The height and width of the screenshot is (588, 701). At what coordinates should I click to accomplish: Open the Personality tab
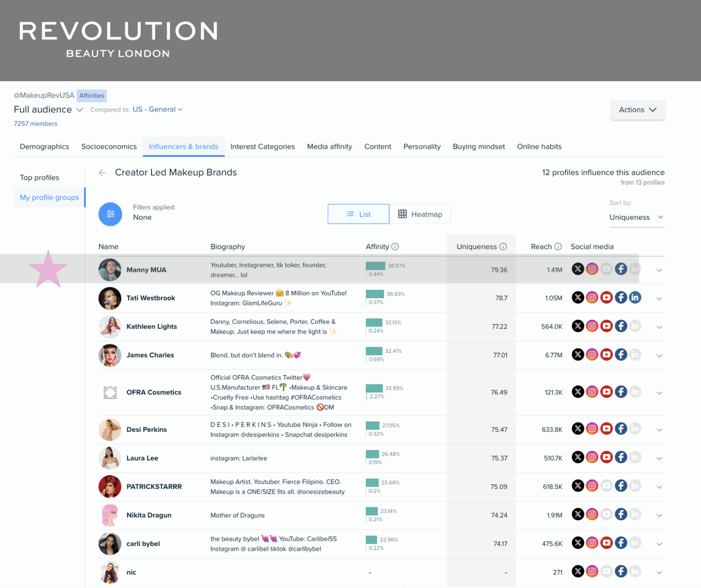pos(422,147)
